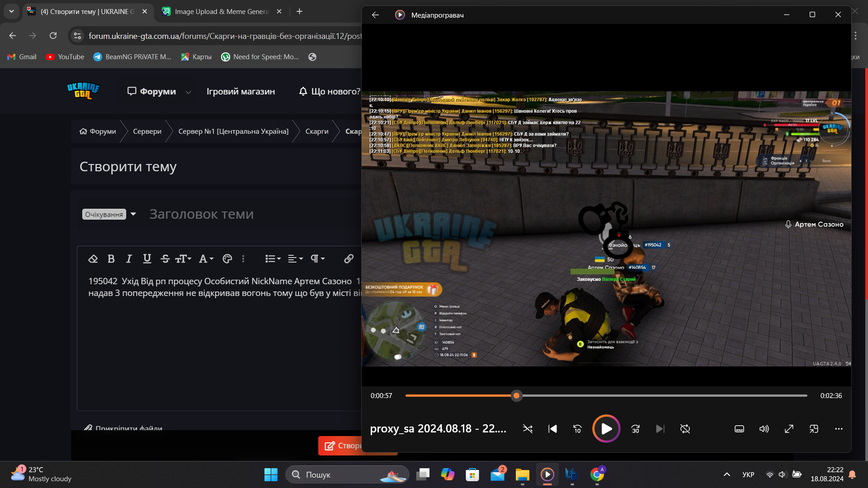Open the Форуми navigation menu
868x488 pixels.
pos(152,91)
